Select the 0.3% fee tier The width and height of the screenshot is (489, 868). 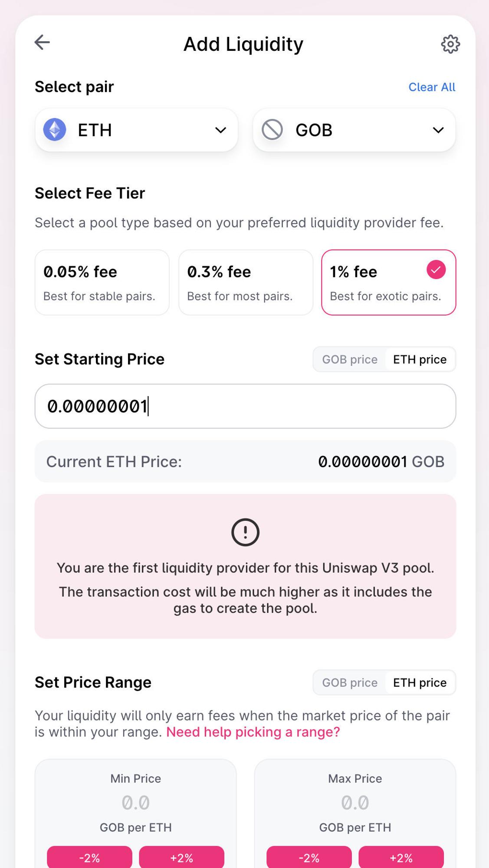[x=246, y=282]
